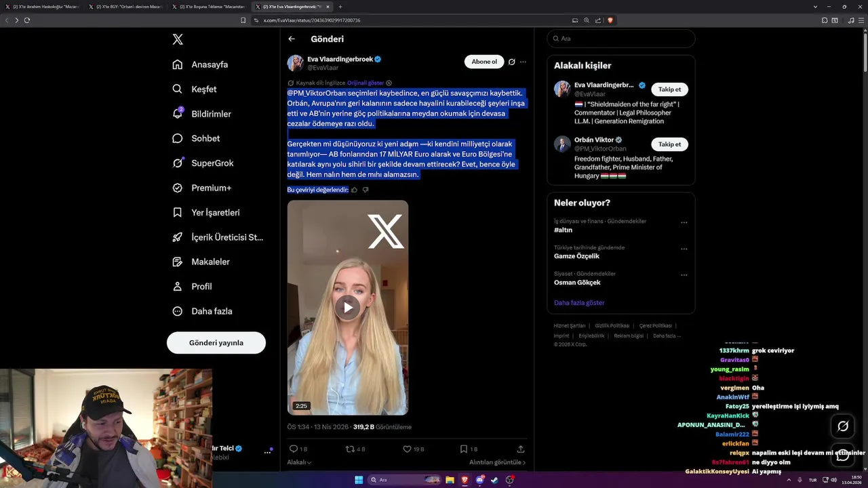
Task: Open the floating messages button
Action: 843,455
